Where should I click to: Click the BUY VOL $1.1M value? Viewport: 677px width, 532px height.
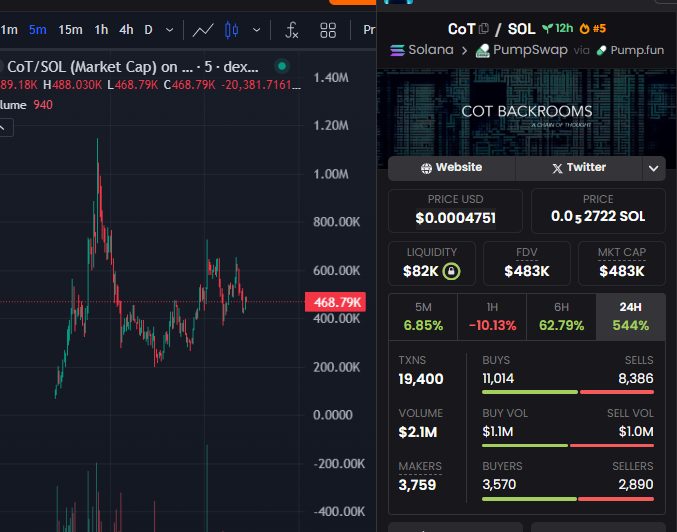click(498, 432)
